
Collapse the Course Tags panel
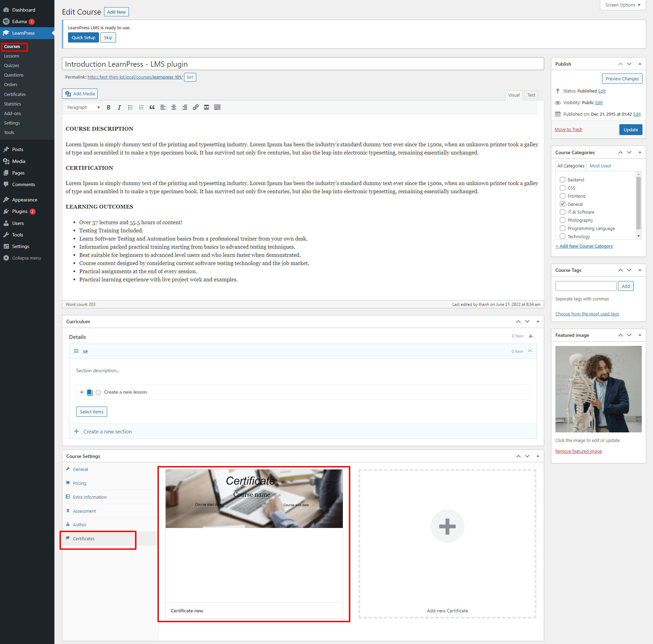pos(640,270)
